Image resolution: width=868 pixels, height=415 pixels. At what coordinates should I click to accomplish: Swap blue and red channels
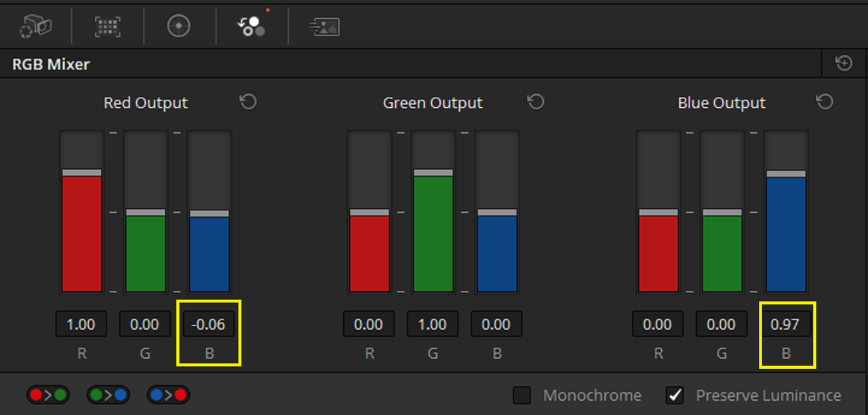(168, 395)
